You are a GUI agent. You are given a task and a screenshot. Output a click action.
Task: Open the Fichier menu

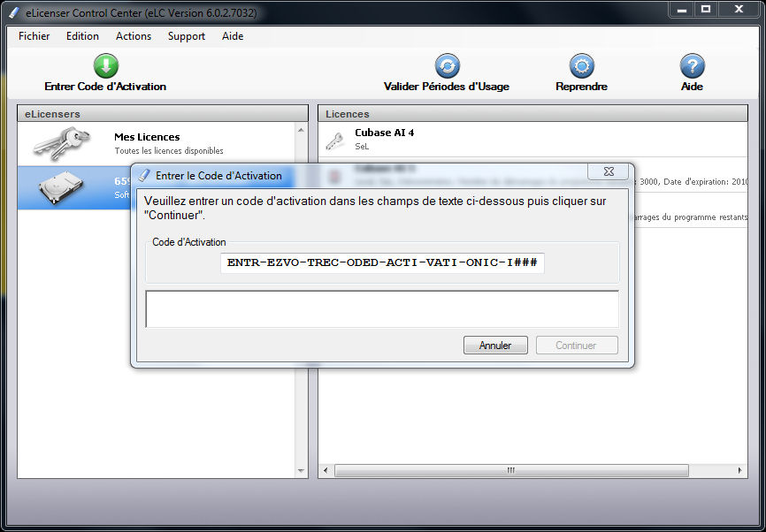coord(34,36)
